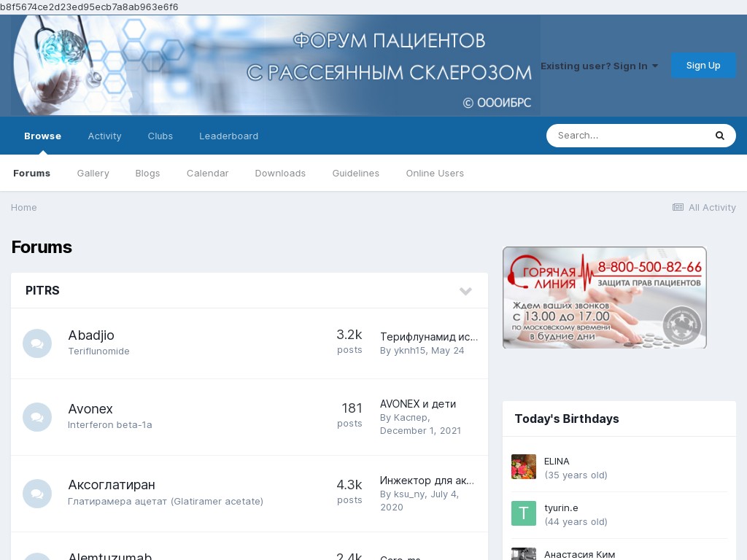Open the Online Users submenu item
This screenshot has height=560, width=747.
click(x=435, y=173)
